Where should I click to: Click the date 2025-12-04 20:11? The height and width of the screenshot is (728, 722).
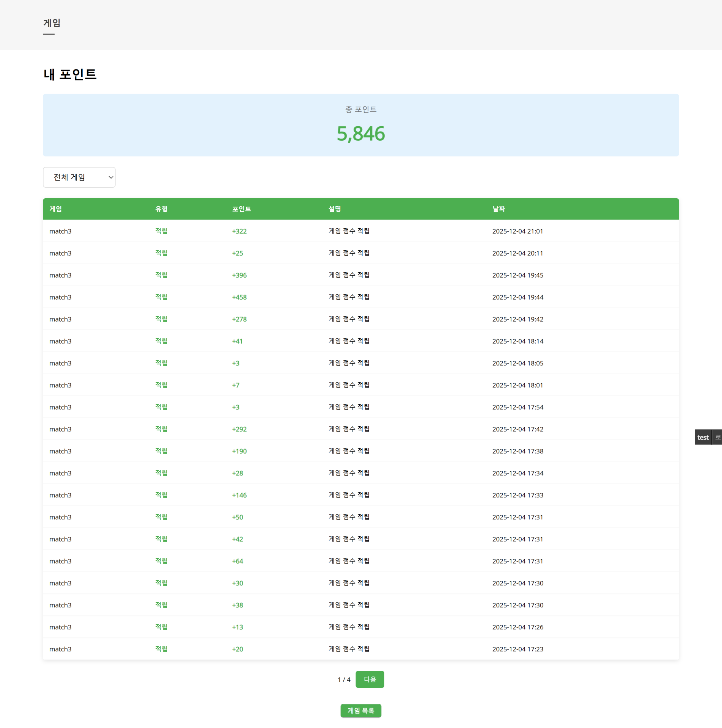517,253
